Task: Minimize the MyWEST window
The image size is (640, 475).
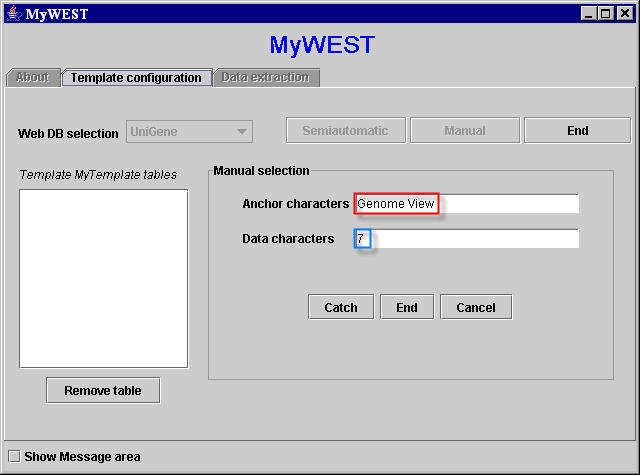Action: 589,14
